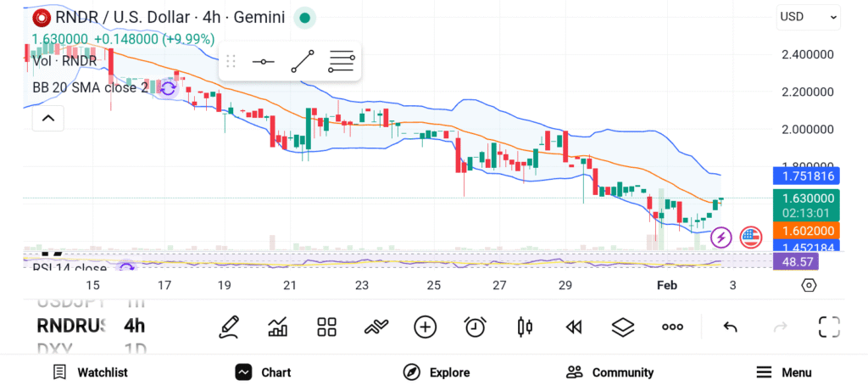The image size is (868, 391).
Task: Undo the last chart action
Action: (x=730, y=327)
